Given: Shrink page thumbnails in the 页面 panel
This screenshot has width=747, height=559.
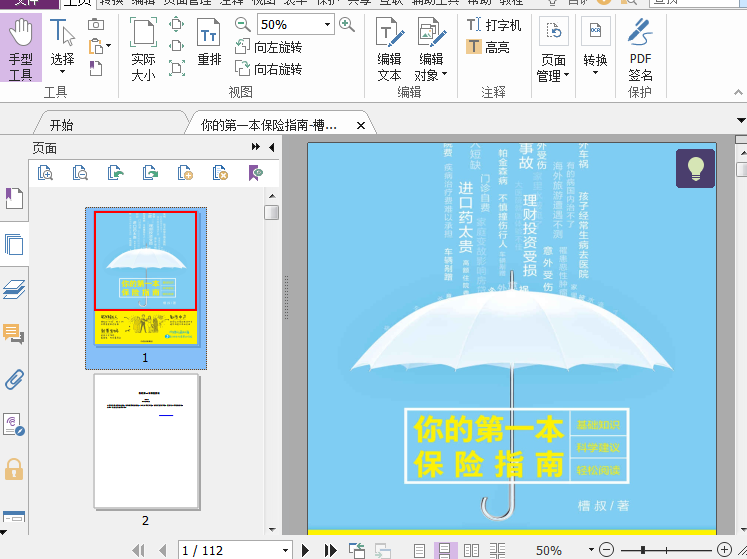Looking at the screenshot, I should 80,173.
